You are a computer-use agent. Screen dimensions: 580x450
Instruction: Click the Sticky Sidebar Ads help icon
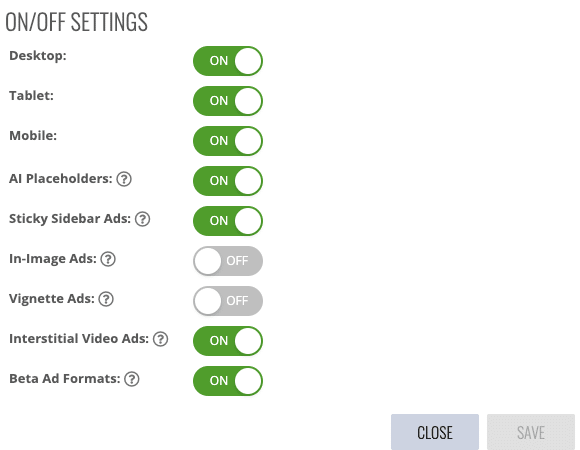[142, 219]
